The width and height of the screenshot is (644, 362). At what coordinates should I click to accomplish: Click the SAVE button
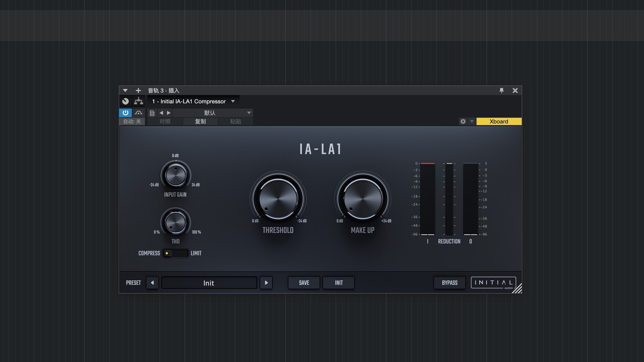(x=304, y=283)
